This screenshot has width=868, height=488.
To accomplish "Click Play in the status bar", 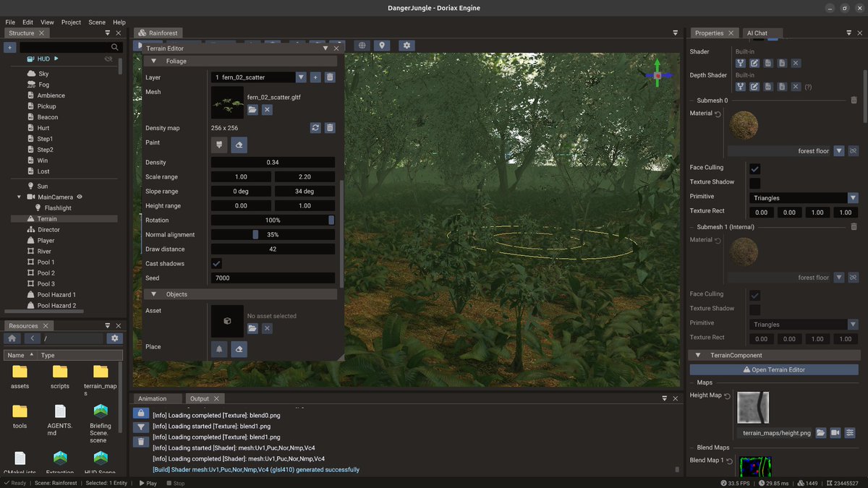I will tap(147, 483).
